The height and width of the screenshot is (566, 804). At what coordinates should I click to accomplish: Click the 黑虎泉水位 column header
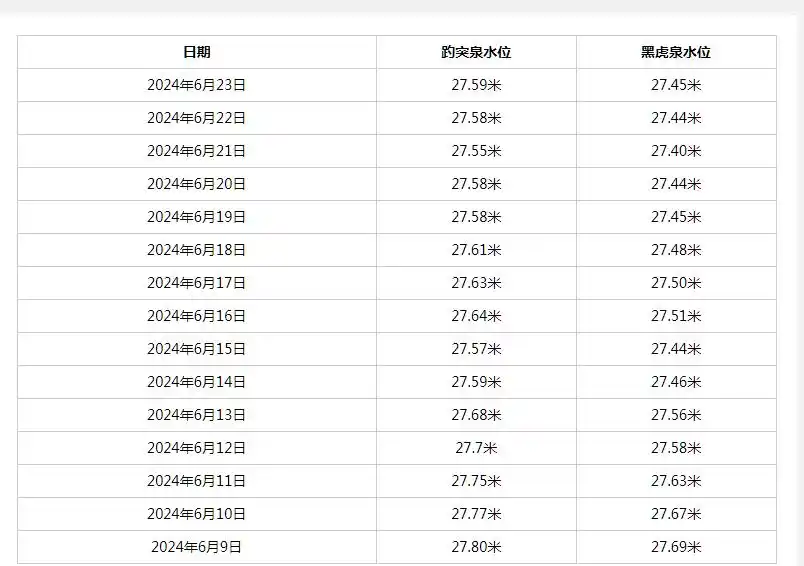click(676, 52)
